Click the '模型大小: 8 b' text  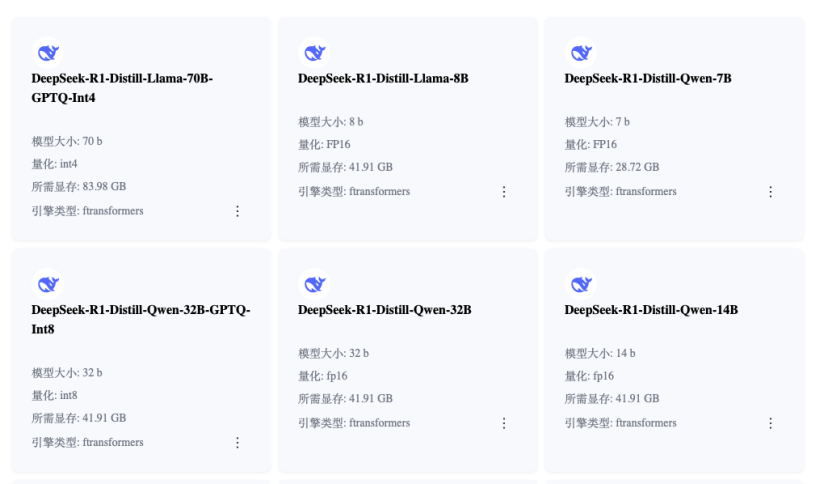[x=331, y=121]
